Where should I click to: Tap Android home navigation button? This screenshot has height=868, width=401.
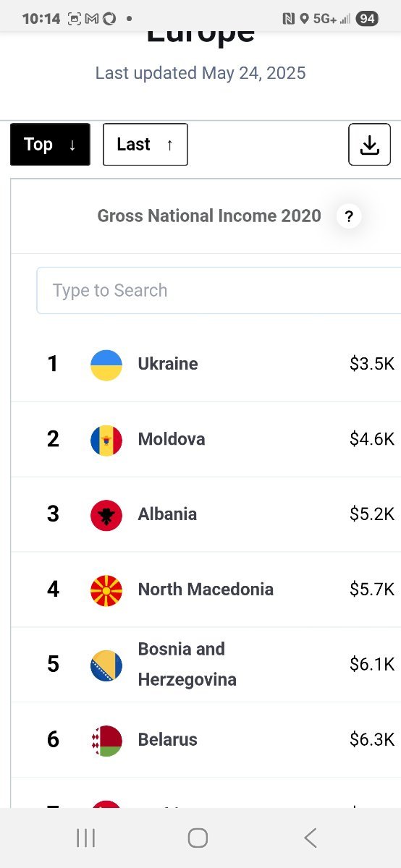198,838
